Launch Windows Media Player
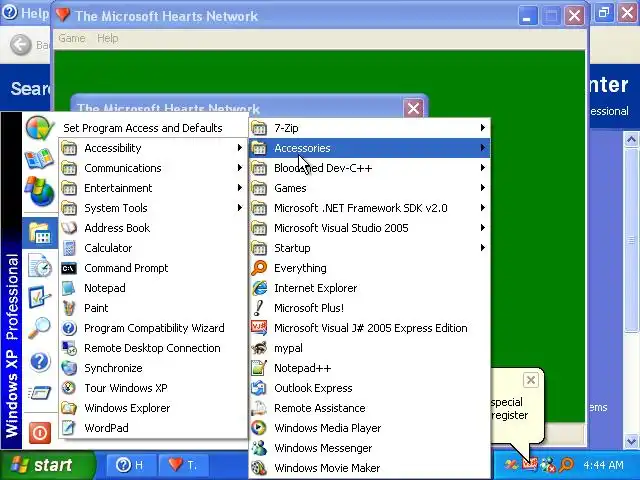The width and height of the screenshot is (640, 480). [369, 428]
